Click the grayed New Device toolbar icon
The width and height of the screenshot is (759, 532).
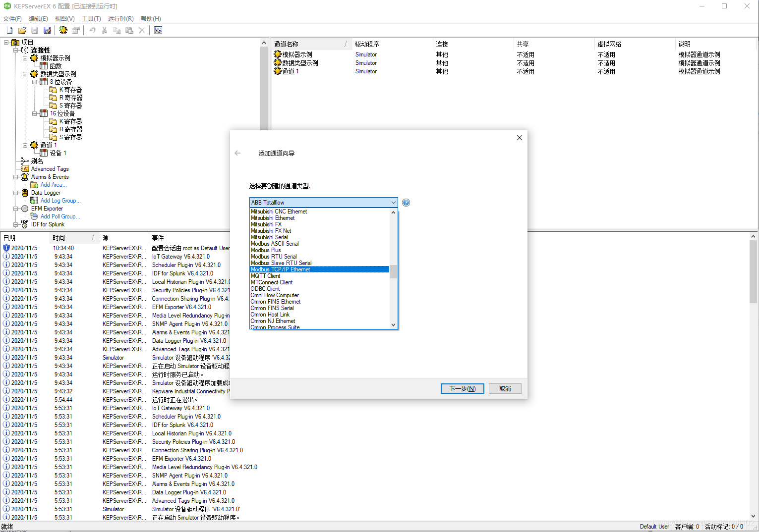point(76,30)
